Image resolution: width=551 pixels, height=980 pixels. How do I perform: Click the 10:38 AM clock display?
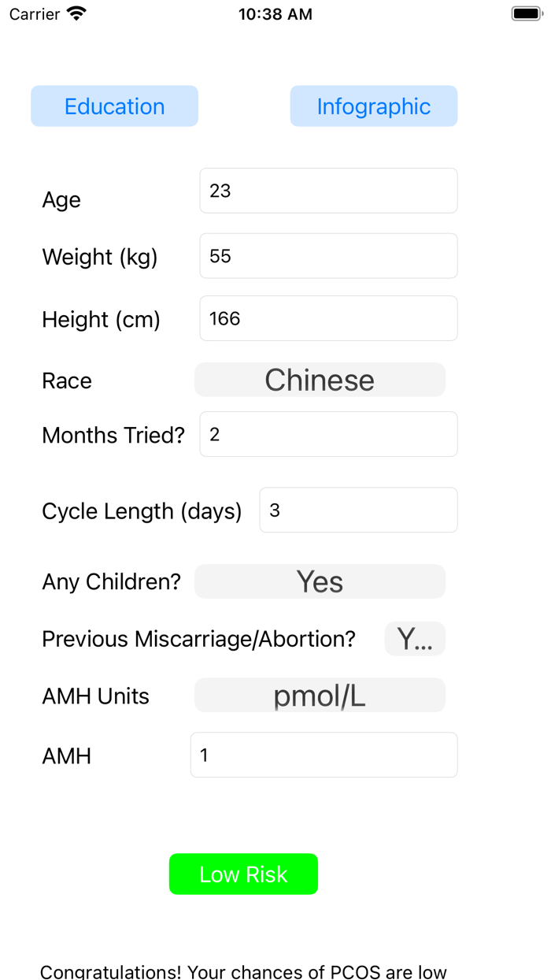275,13
